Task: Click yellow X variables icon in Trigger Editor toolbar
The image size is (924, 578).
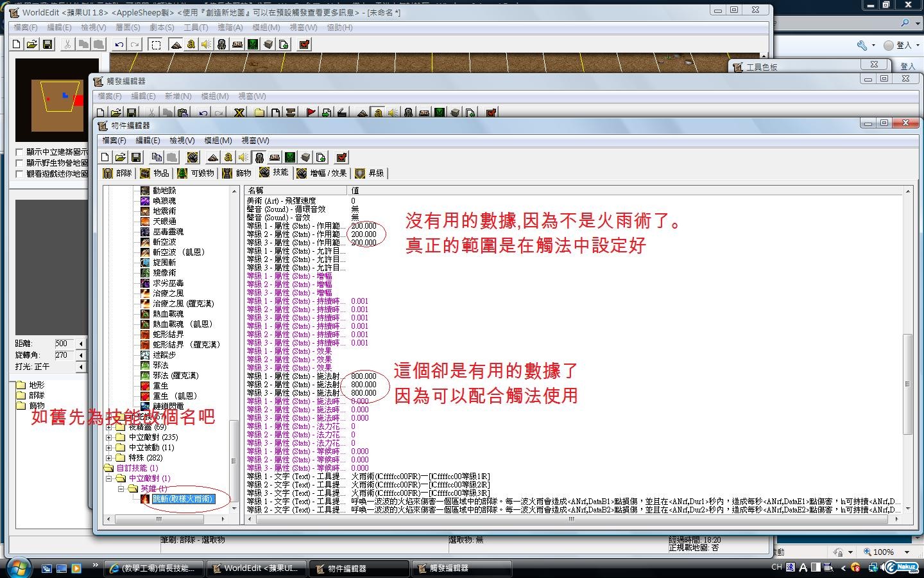Action: coord(239,113)
